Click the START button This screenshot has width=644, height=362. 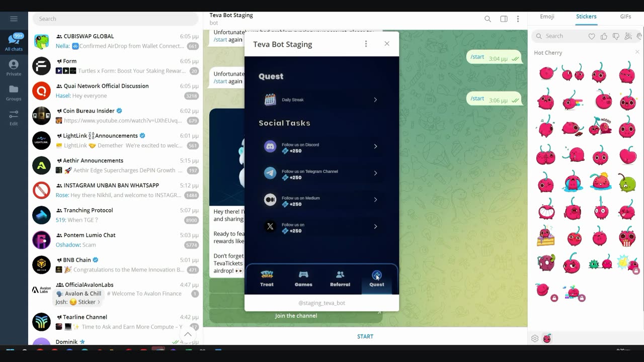(x=365, y=336)
